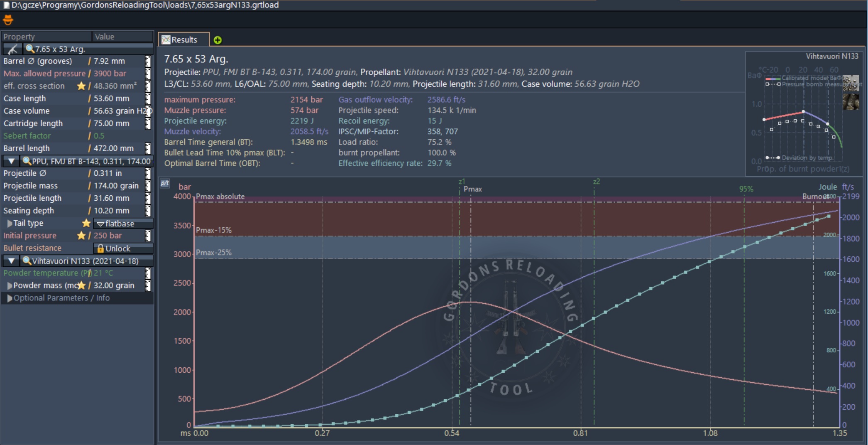This screenshot has height=445, width=868.
Task: Click the ruler unit icon for Case length
Action: point(148,98)
